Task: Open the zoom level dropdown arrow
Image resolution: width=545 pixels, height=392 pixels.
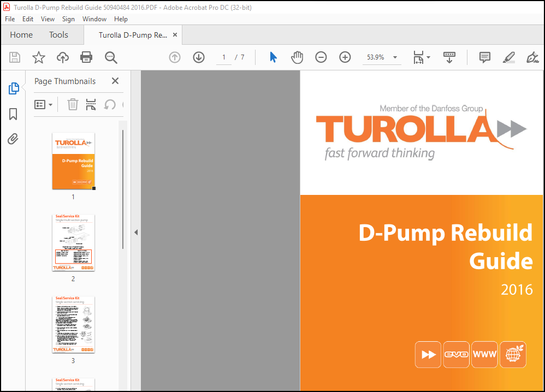Action: (395, 57)
